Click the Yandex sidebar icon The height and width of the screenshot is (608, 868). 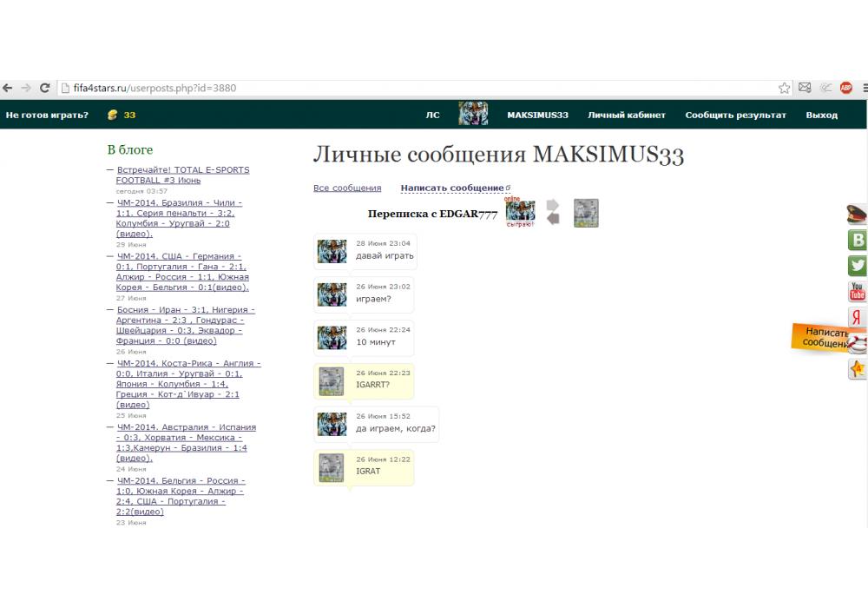click(858, 317)
